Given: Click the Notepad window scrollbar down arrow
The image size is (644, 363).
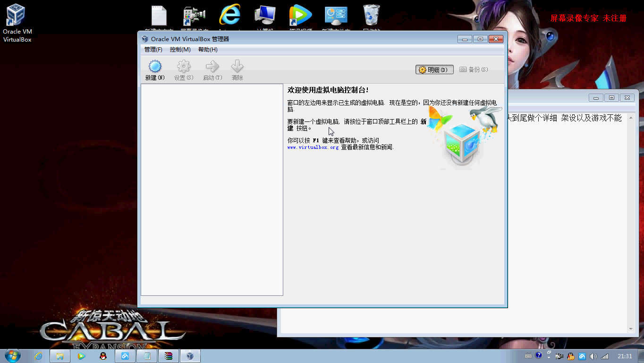Looking at the screenshot, I should click(631, 329).
